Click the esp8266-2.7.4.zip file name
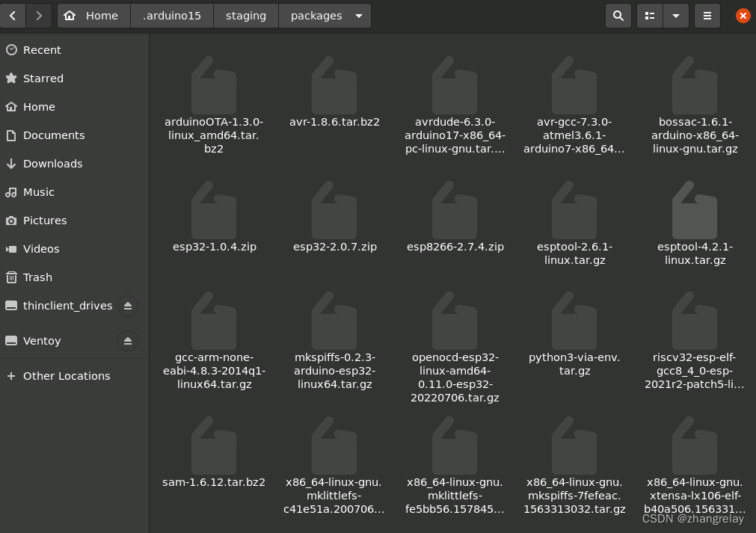 tap(455, 247)
